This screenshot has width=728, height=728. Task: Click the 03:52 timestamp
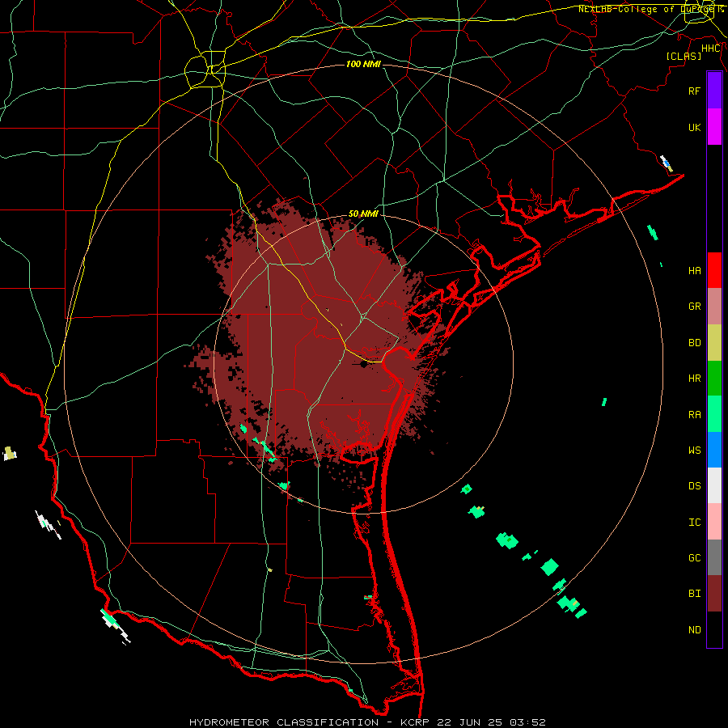527,722
